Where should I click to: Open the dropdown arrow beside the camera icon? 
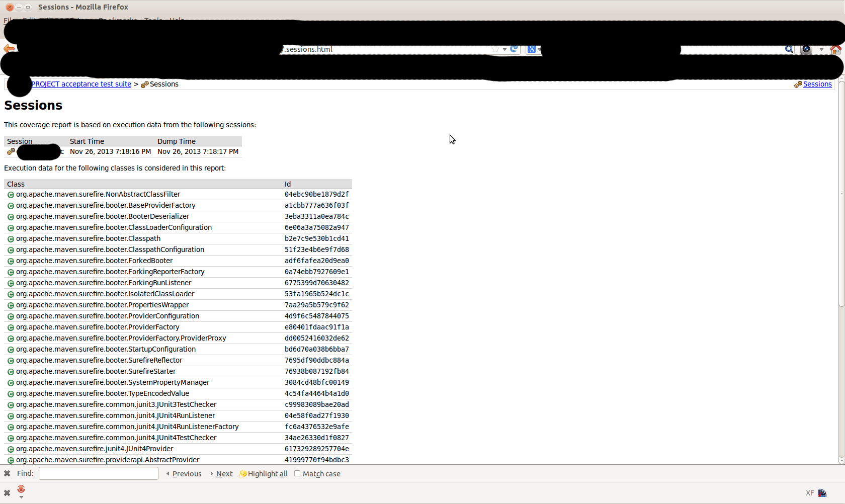coord(821,49)
